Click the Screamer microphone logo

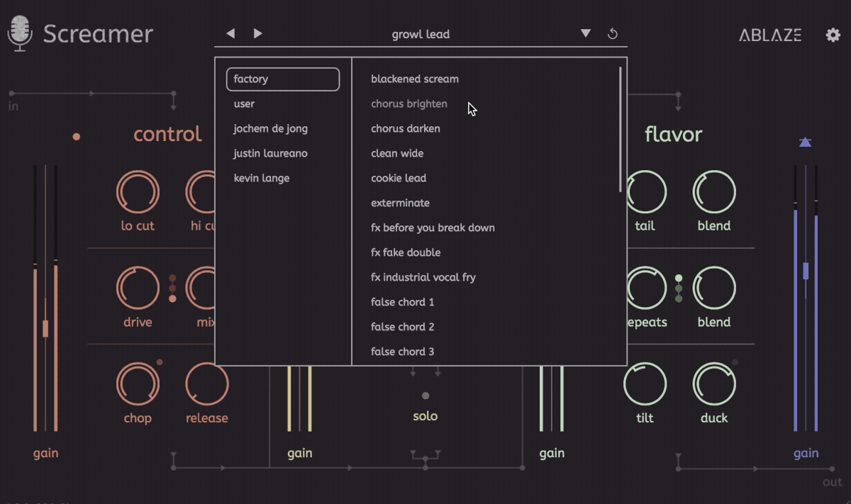pos(21,33)
